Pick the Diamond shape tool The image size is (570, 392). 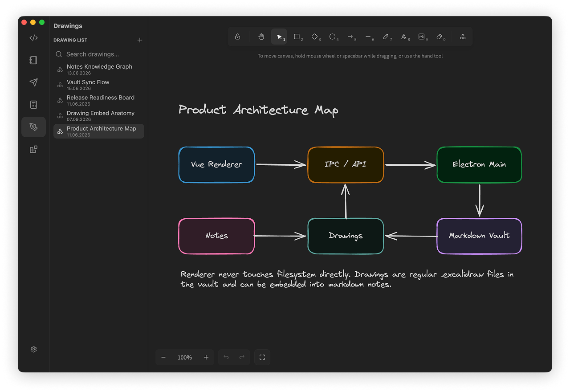click(x=315, y=37)
